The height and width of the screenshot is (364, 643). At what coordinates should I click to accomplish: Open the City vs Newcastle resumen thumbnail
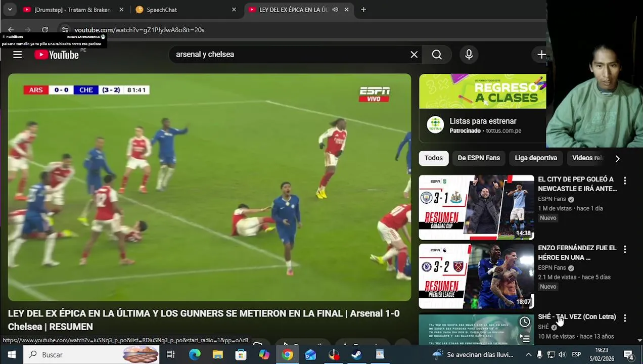coord(476,207)
